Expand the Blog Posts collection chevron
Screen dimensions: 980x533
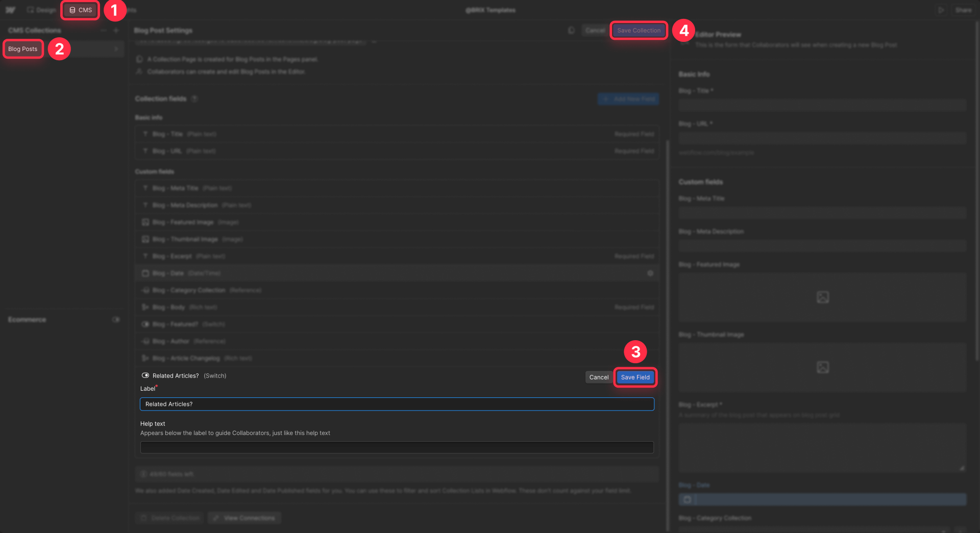[x=116, y=49]
